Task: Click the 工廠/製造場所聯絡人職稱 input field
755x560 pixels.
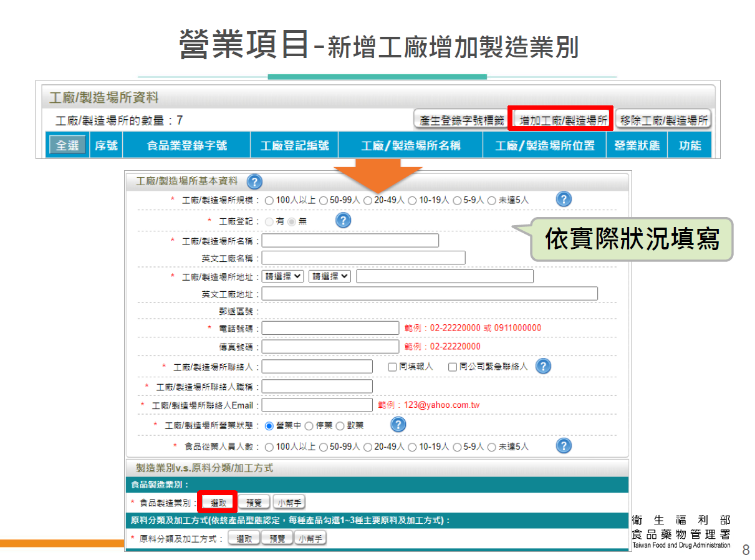Action: (317, 387)
